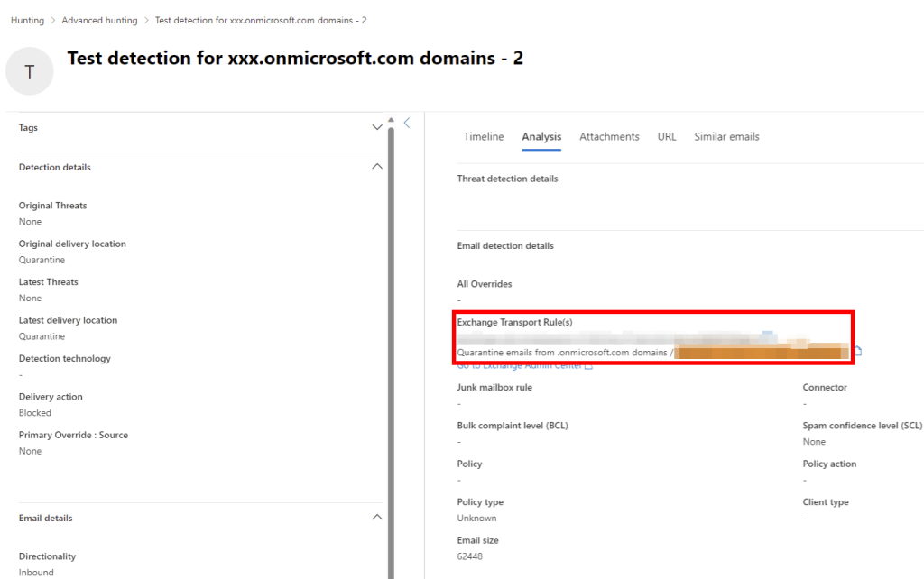This screenshot has height=579, width=924.
Task: Navigate to Hunting in the breadcrumb
Action: pyautogui.click(x=27, y=20)
